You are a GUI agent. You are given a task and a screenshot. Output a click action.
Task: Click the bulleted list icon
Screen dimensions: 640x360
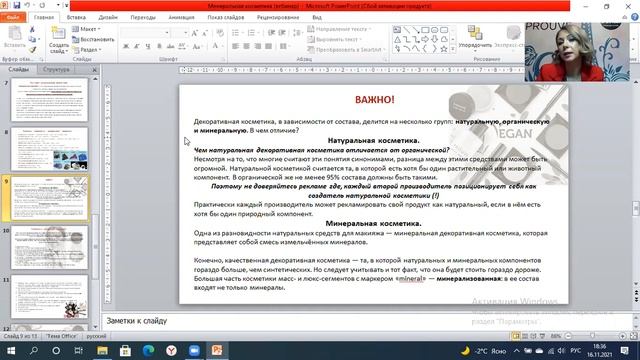point(236,33)
